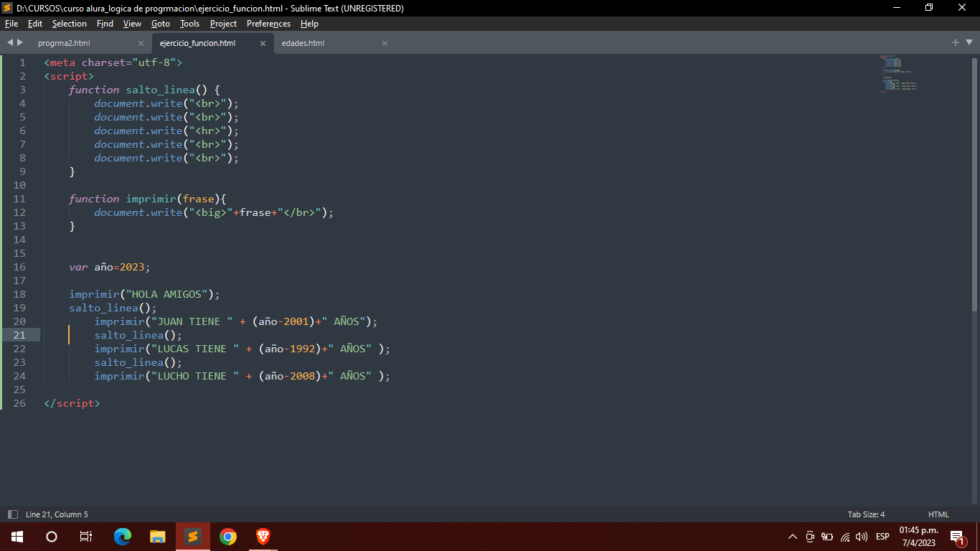This screenshot has height=551, width=980.
Task: Click the "LUCAS TIENE " string
Action: (194, 349)
